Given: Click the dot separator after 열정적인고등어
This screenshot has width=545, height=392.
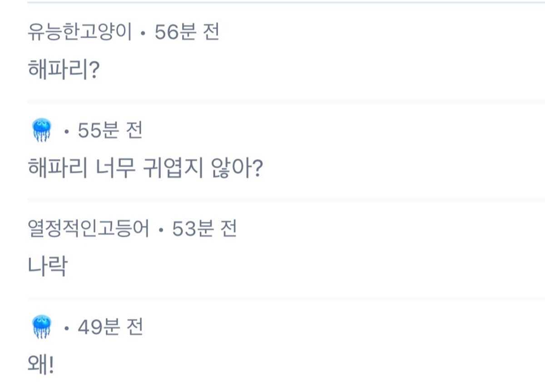Looking at the screenshot, I should (x=161, y=230).
